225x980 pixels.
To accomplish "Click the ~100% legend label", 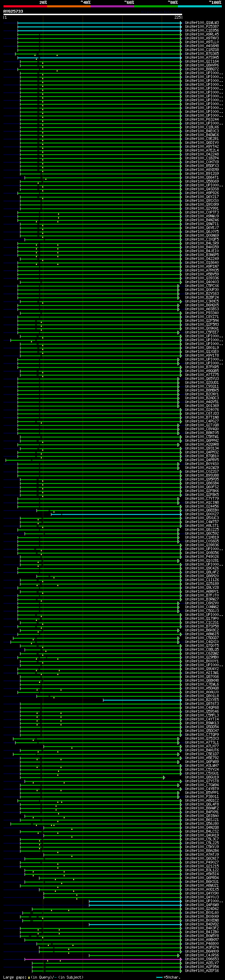I will coord(215,2).
